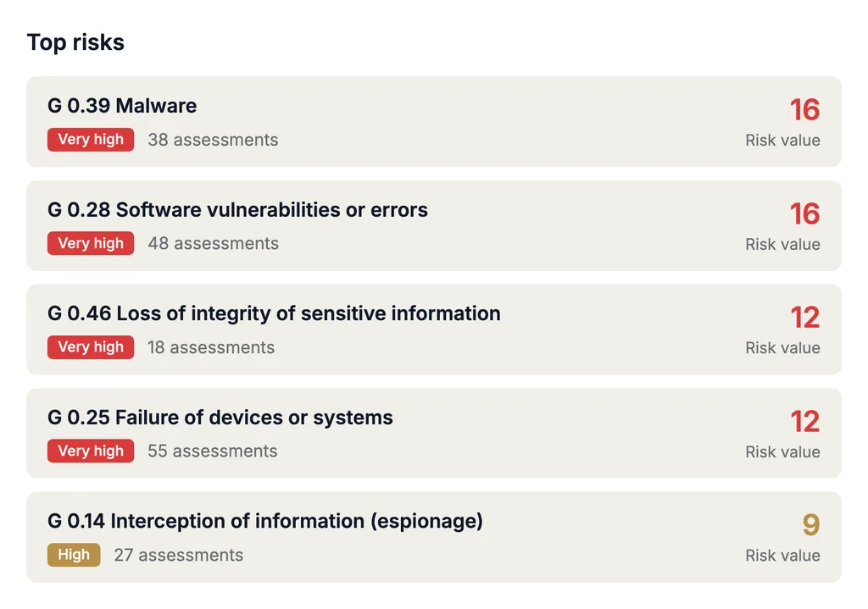Open G 0.25 Failure of devices or systems

[x=434, y=433]
